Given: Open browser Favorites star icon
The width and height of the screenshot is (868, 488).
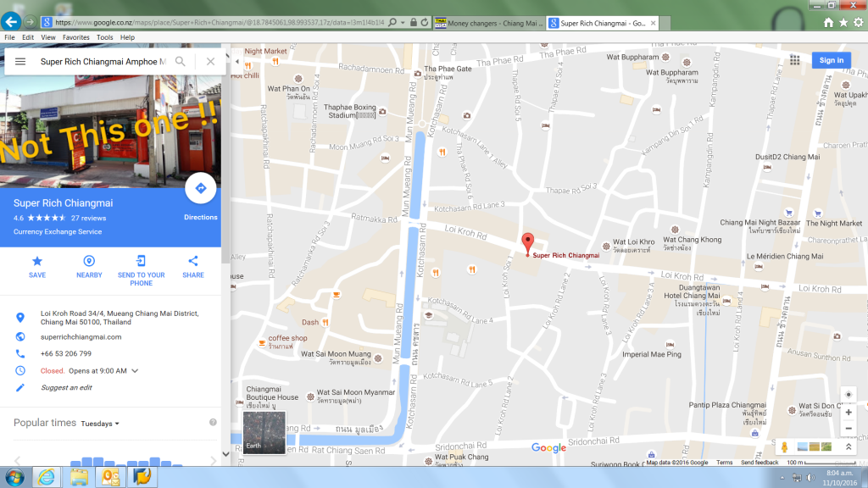Looking at the screenshot, I should (x=843, y=23).
